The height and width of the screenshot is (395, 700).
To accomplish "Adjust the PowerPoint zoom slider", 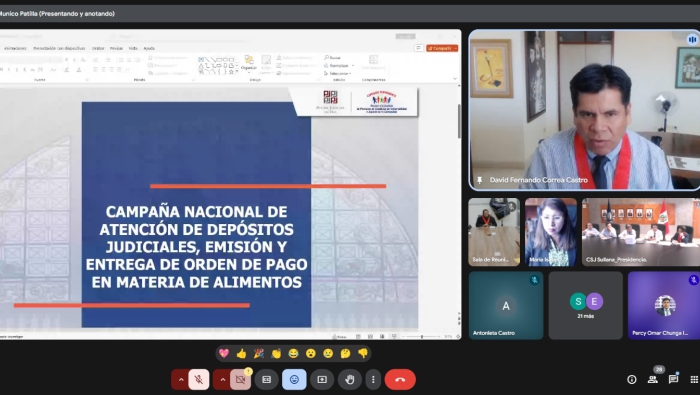I will 422,337.
